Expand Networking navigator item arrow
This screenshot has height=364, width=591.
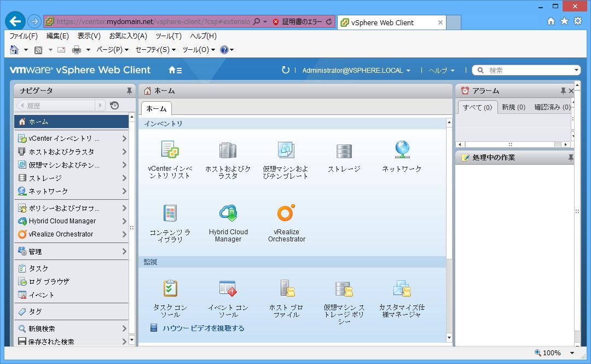point(124,191)
